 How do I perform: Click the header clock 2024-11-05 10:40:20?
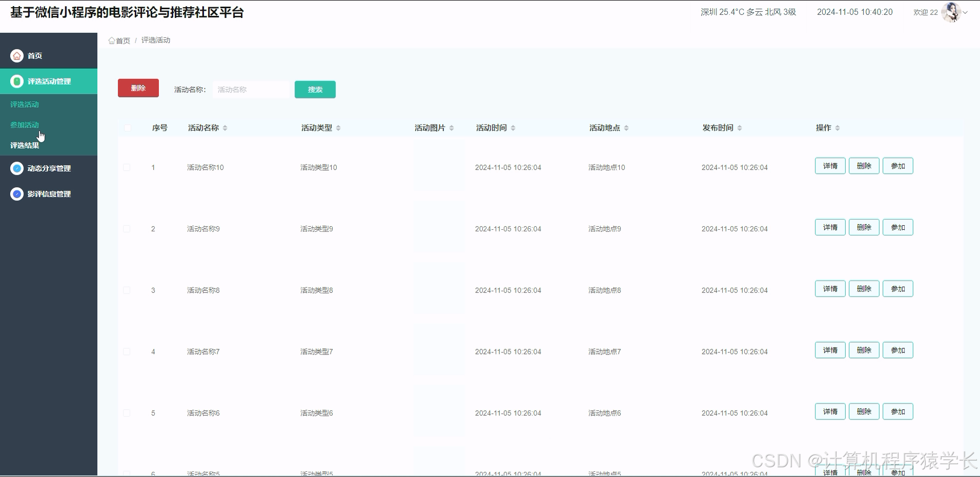click(x=855, y=12)
